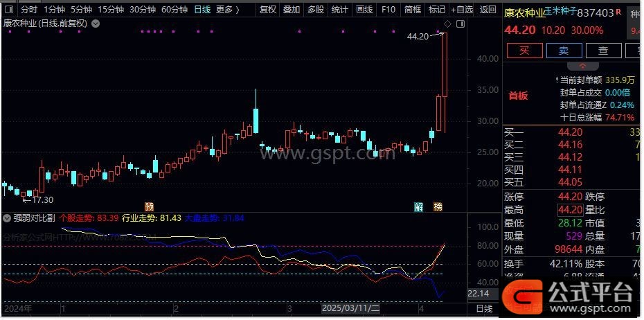Collapse the limit-up info panel chevron
The width and height of the screenshot is (644, 320).
tap(583, 66)
